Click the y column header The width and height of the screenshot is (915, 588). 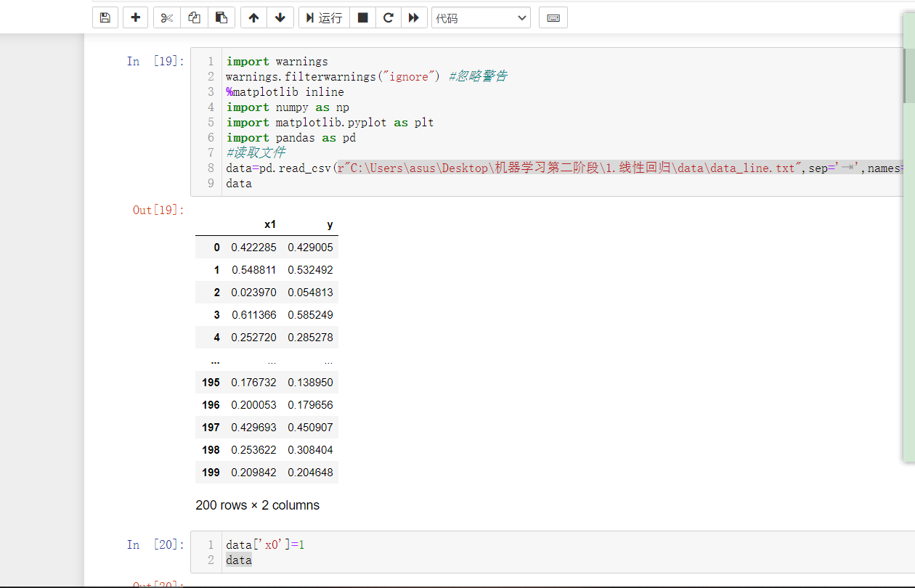(330, 224)
